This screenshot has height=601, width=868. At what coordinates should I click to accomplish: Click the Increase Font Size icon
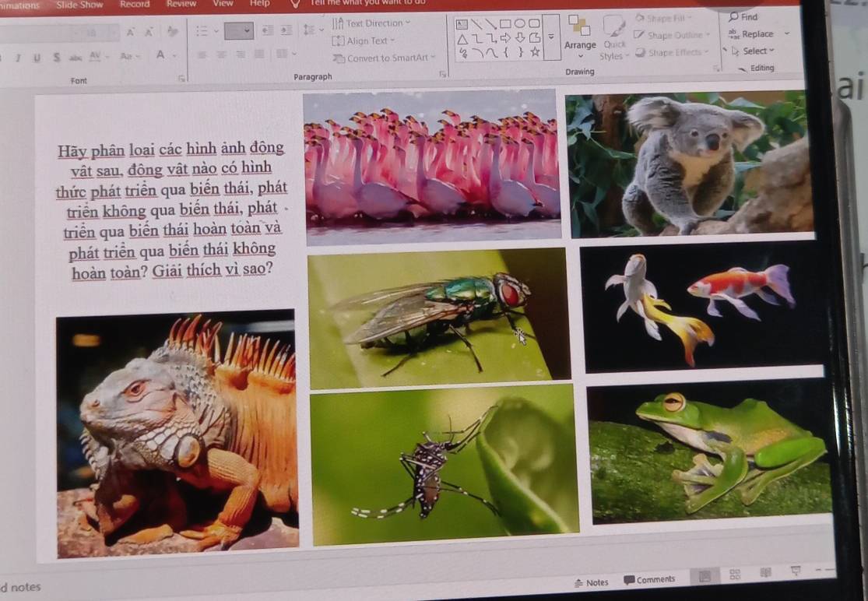tap(128, 33)
